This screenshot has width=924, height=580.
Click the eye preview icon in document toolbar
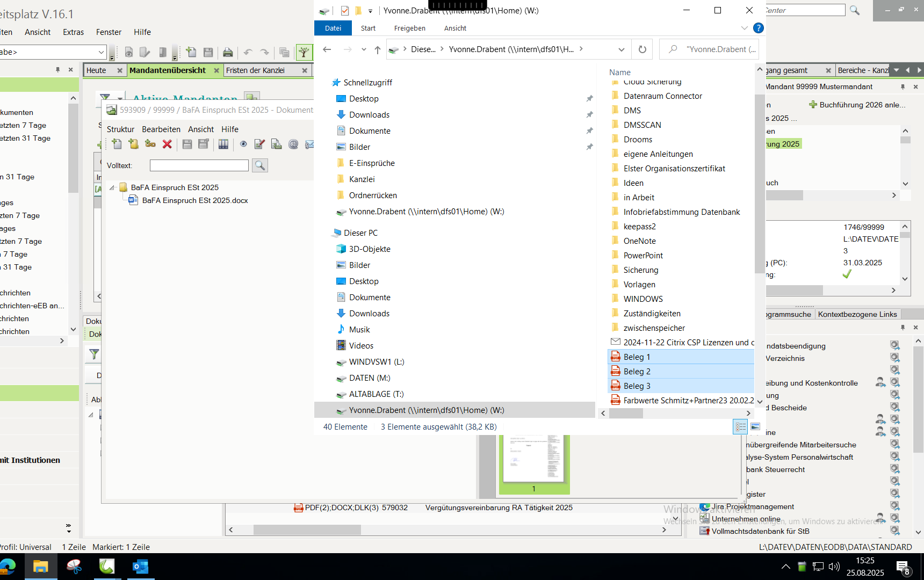243,144
